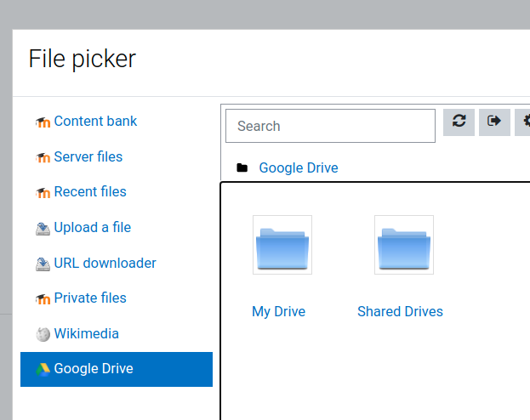Screen dimensions: 530x420
Task: Open the Shared Drives folder thumbnail
Action: coord(404,245)
